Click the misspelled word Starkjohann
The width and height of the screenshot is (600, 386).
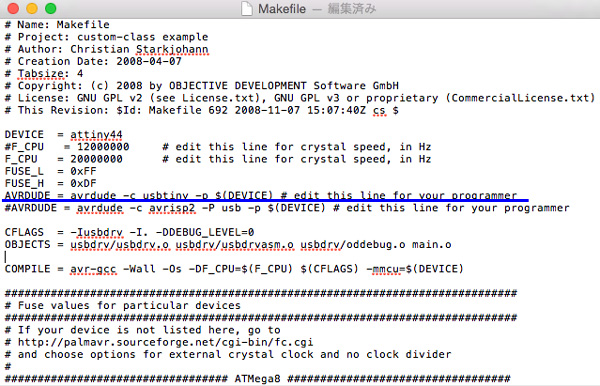[172, 49]
